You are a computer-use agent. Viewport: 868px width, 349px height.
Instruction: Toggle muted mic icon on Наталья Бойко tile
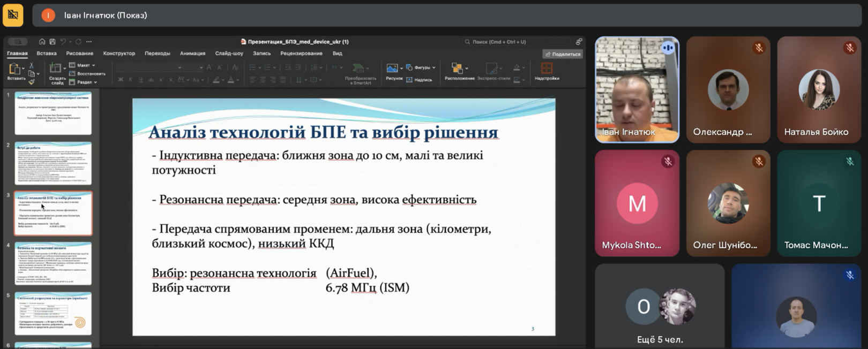pos(850,48)
